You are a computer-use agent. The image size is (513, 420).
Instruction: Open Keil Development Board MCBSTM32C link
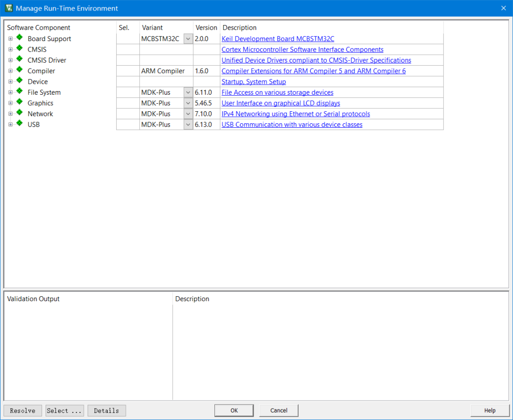click(x=278, y=39)
